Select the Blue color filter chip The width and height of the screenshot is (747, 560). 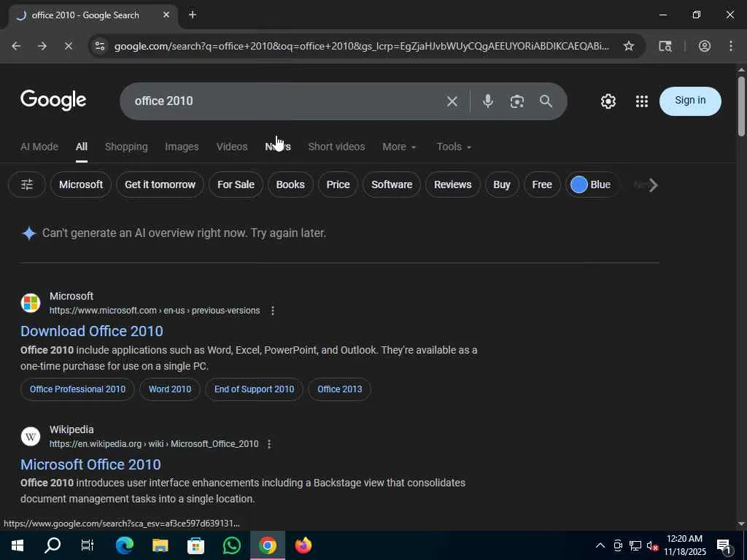(591, 184)
